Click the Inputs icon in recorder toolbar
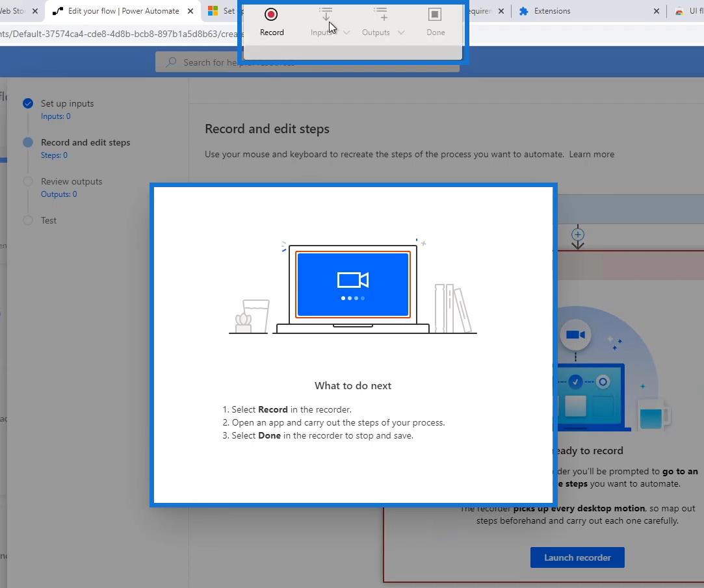The height and width of the screenshot is (588, 704). (326, 14)
